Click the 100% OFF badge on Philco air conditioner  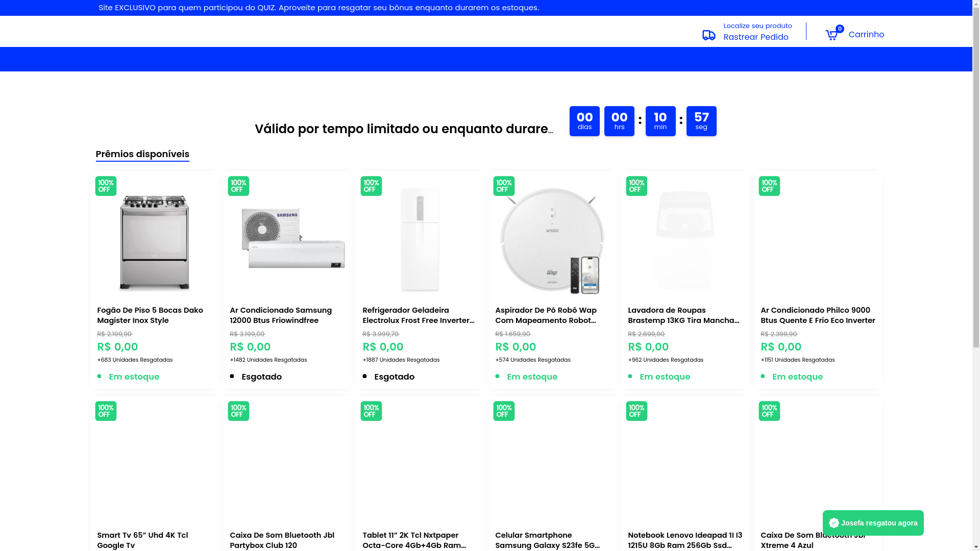(769, 186)
